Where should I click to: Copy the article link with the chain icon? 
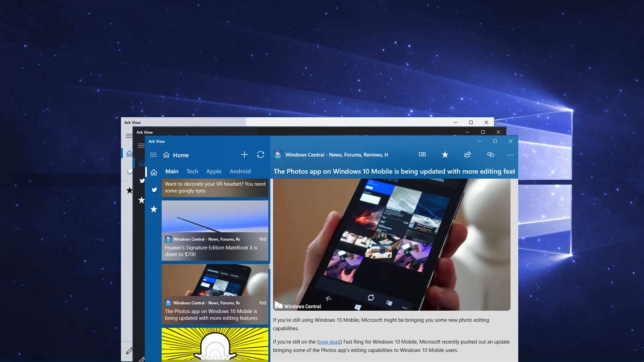coord(491,155)
